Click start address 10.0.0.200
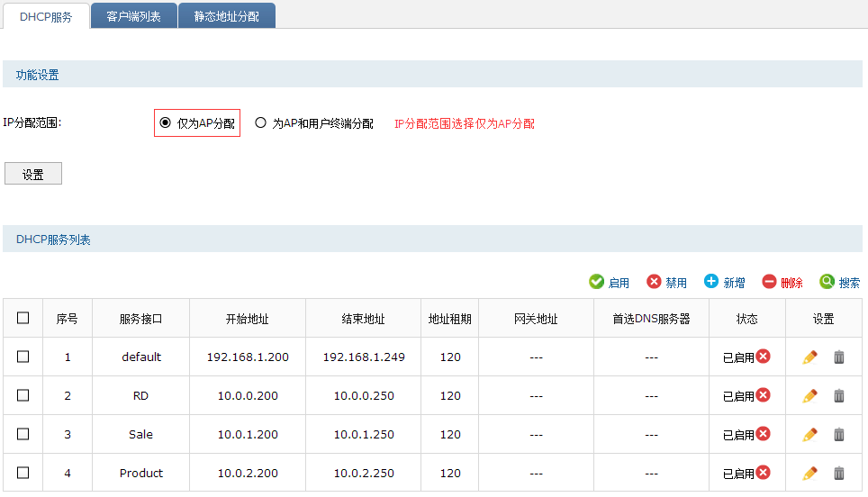The width and height of the screenshot is (868, 497). 248,396
